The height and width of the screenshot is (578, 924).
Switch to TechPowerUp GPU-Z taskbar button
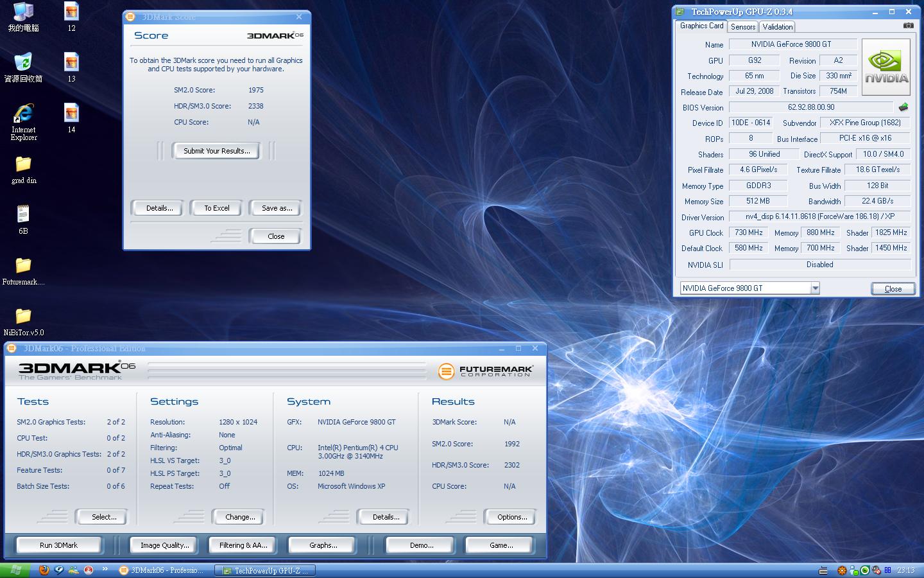click(x=264, y=570)
